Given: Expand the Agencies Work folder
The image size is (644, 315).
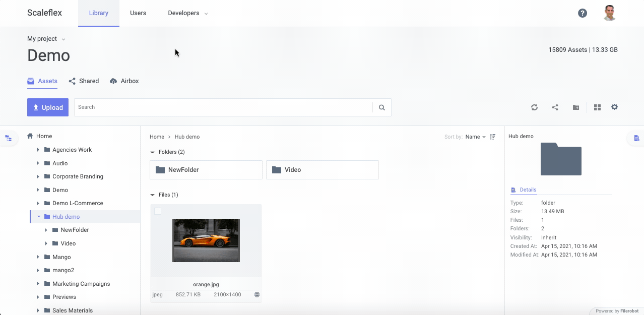Looking at the screenshot, I should (x=38, y=150).
